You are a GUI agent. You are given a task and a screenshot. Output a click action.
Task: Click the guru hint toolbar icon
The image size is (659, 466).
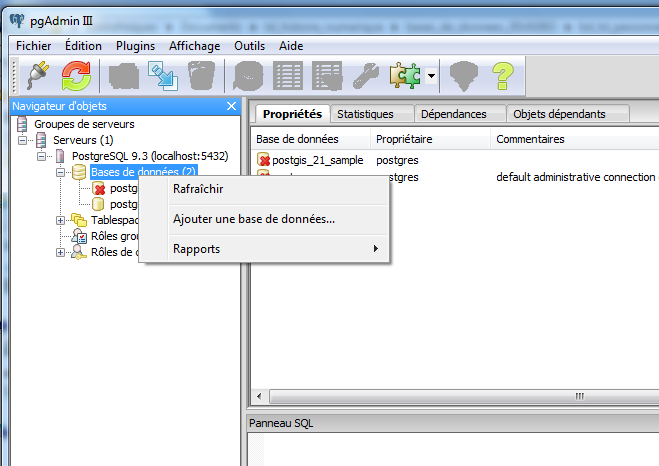coord(461,76)
